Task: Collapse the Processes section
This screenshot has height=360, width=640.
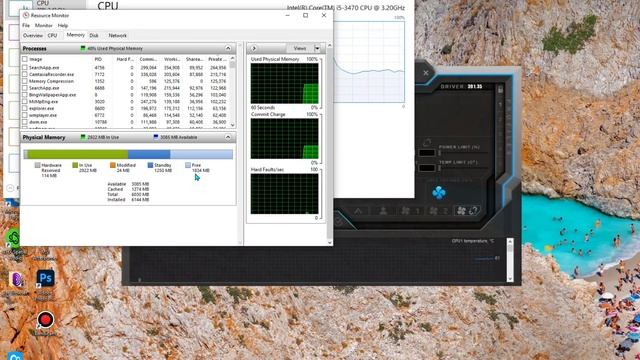Action: click(x=228, y=48)
